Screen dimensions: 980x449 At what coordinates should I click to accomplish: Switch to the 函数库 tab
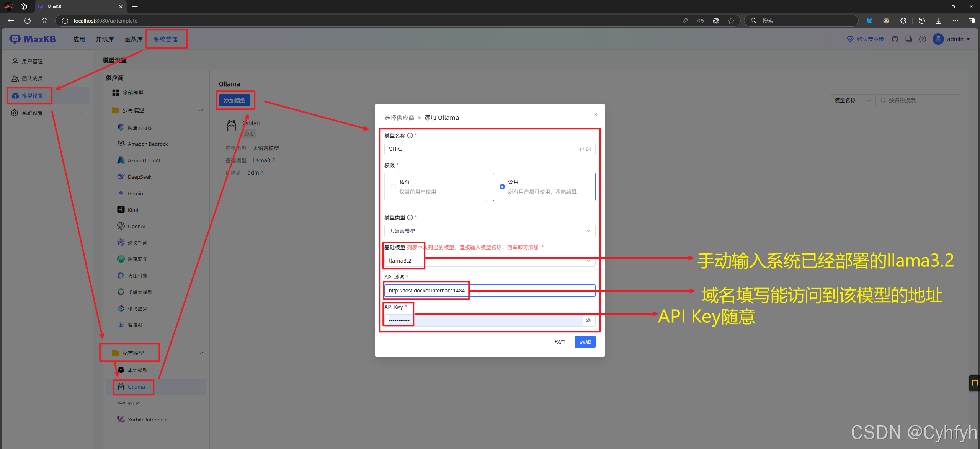pos(134,39)
